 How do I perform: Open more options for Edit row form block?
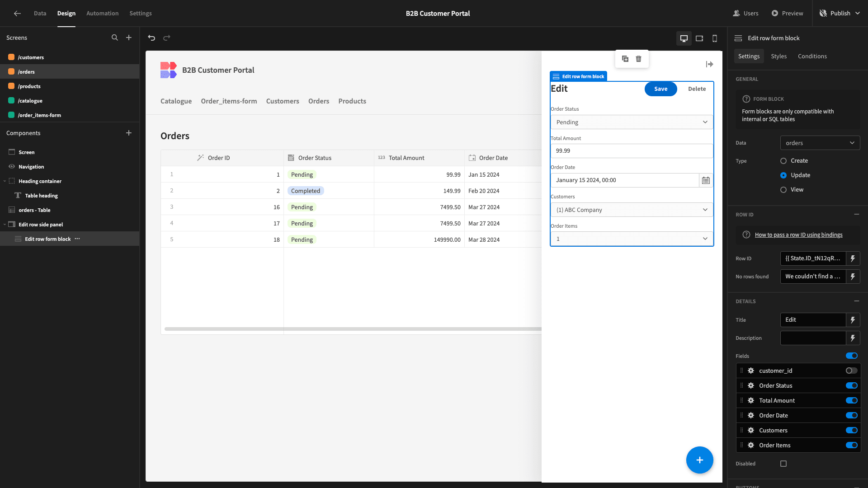tap(77, 239)
